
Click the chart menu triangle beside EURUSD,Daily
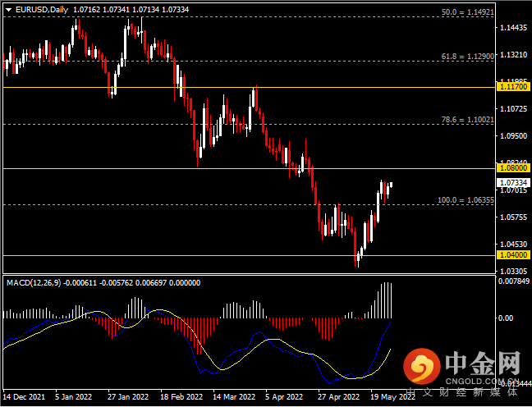click(x=9, y=10)
